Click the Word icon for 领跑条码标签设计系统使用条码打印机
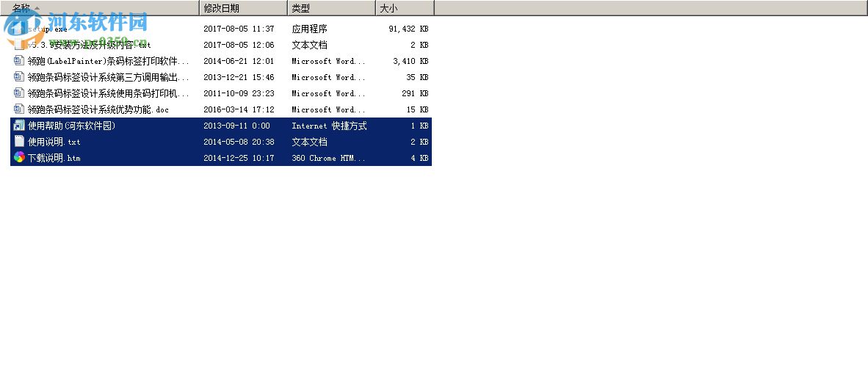The image size is (868, 390). click(19, 93)
